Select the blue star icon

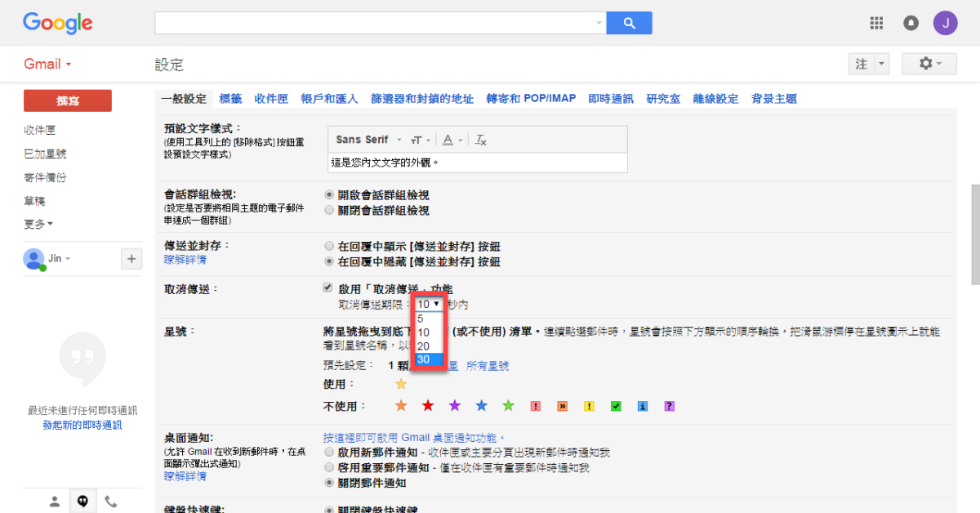(482, 405)
